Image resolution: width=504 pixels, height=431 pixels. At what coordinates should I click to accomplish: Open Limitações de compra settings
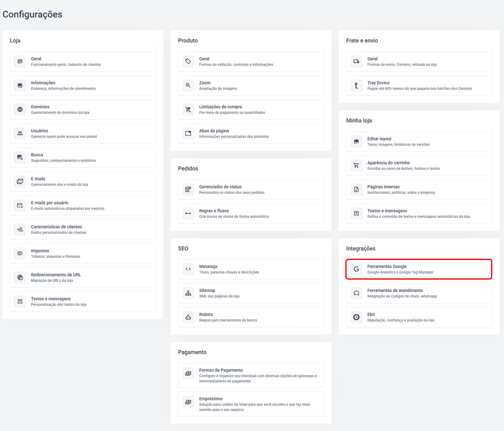point(251,110)
